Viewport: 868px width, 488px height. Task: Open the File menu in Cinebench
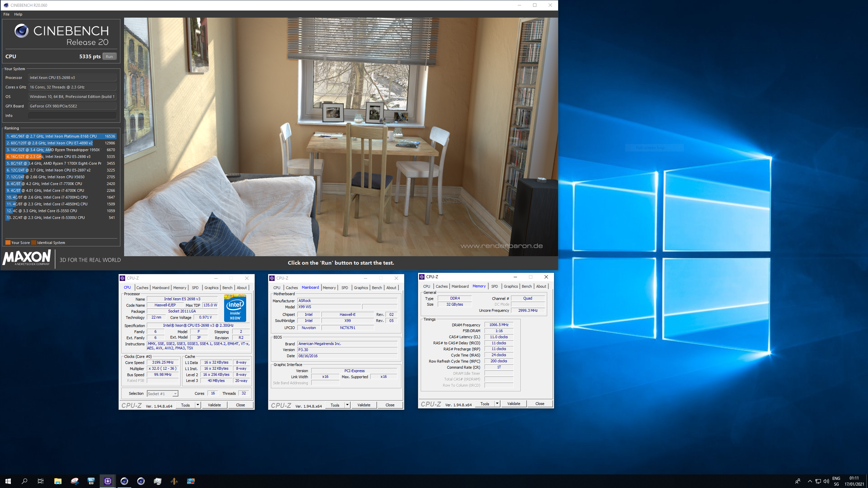(x=6, y=14)
